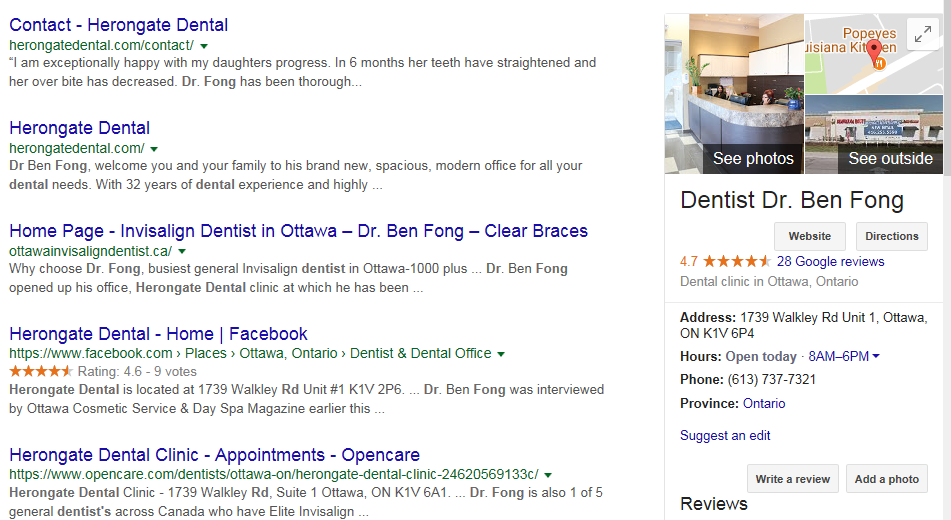
Task: Click Suggest an edit link
Action: tap(725, 436)
